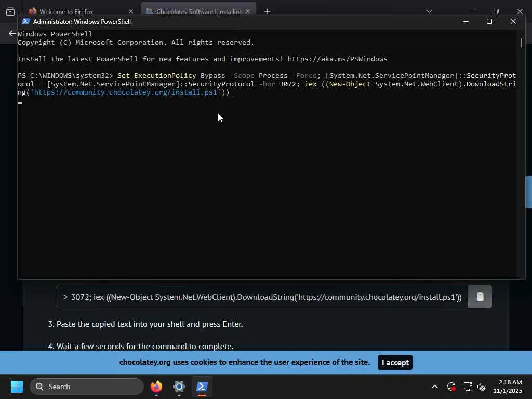This screenshot has height=399, width=532.
Task: Close the PowerShell window
Action: tap(513, 22)
